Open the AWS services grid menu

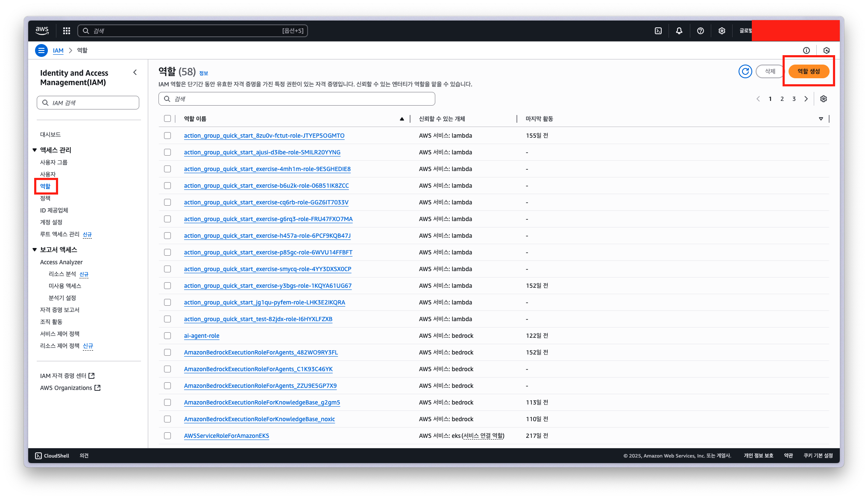(x=67, y=31)
